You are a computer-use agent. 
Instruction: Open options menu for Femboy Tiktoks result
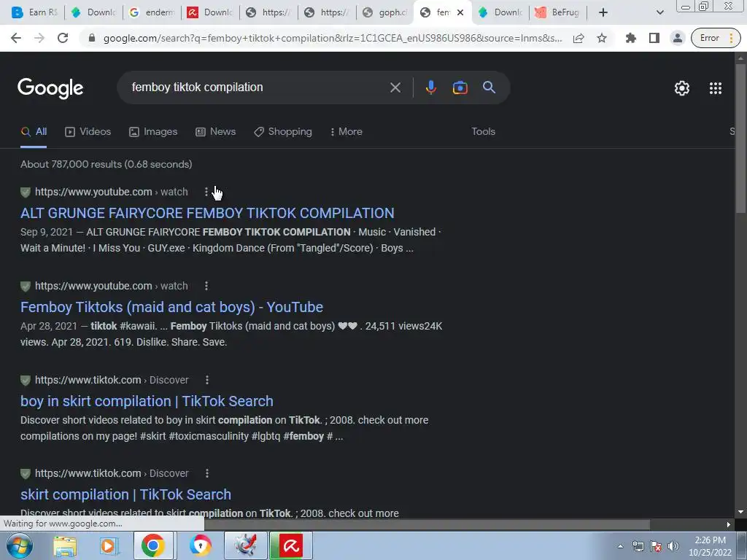click(206, 286)
